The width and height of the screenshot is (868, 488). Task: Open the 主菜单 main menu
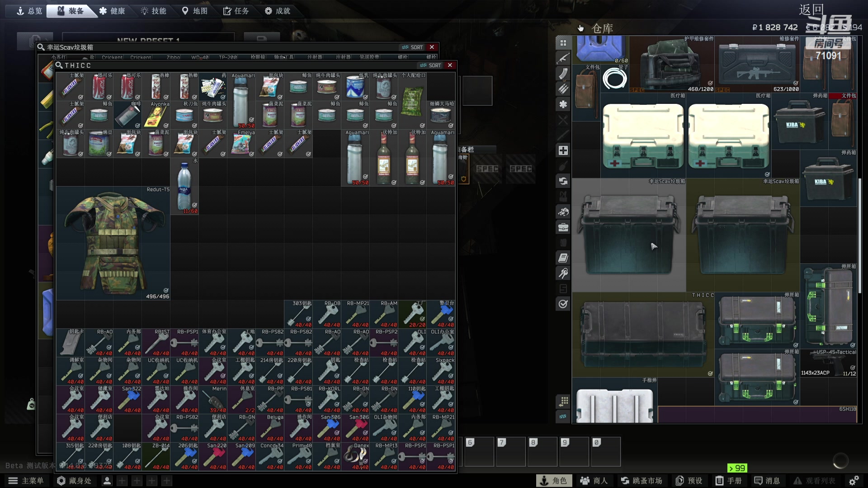point(26,481)
